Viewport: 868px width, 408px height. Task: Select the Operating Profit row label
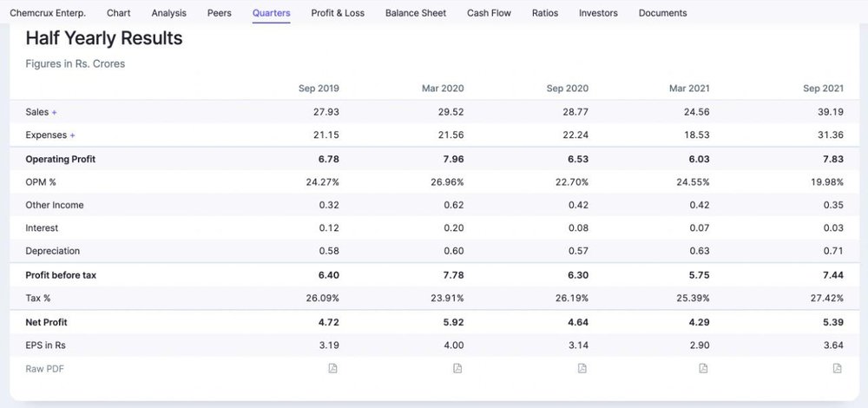[x=61, y=159]
